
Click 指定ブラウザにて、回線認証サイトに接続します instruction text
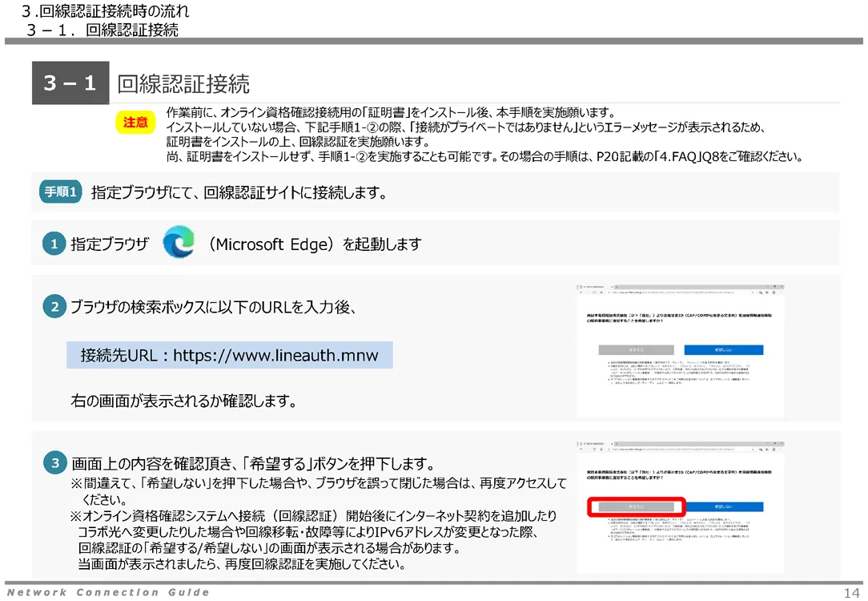pyautogui.click(x=239, y=192)
